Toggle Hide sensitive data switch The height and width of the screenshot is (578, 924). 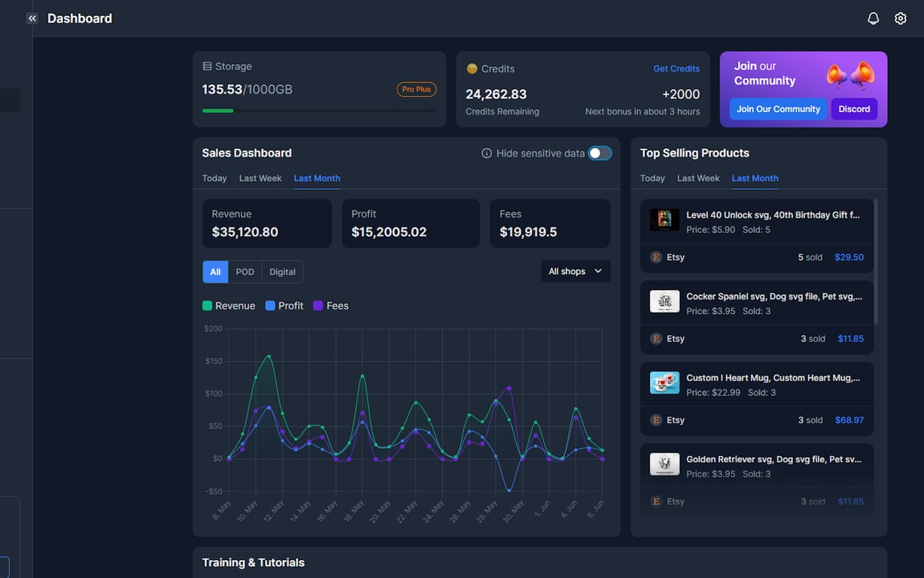click(600, 153)
